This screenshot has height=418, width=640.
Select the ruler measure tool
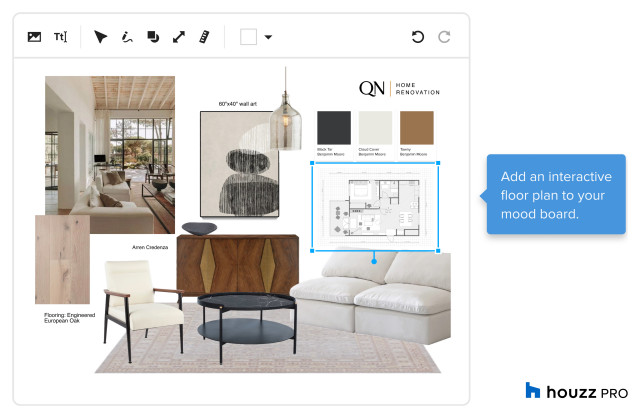point(204,37)
